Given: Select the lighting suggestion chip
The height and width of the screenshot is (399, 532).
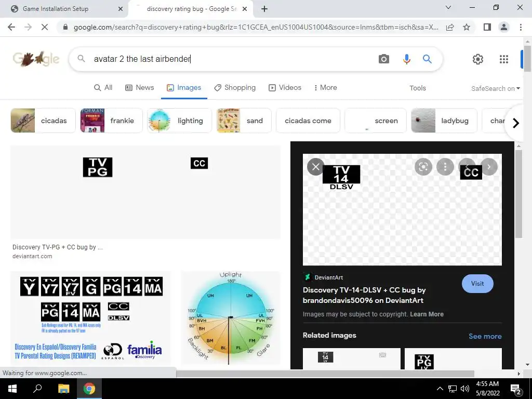Looking at the screenshot, I should coord(179,121).
